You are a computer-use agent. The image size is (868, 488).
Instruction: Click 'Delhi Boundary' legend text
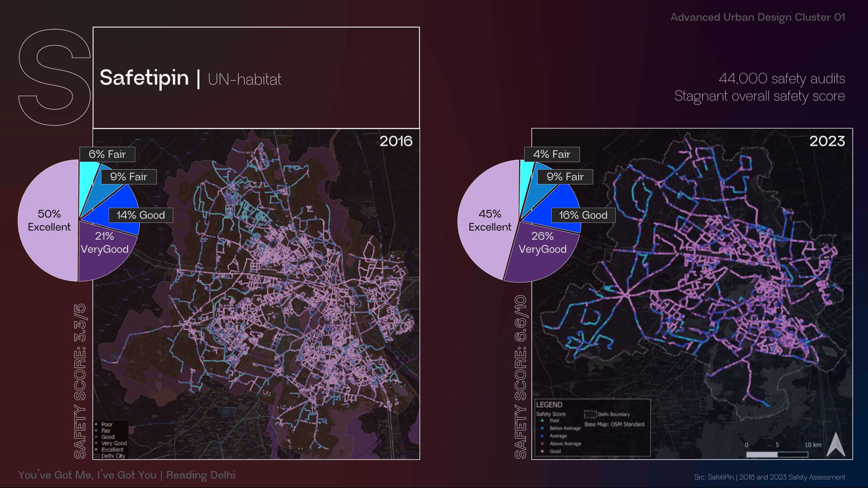614,414
